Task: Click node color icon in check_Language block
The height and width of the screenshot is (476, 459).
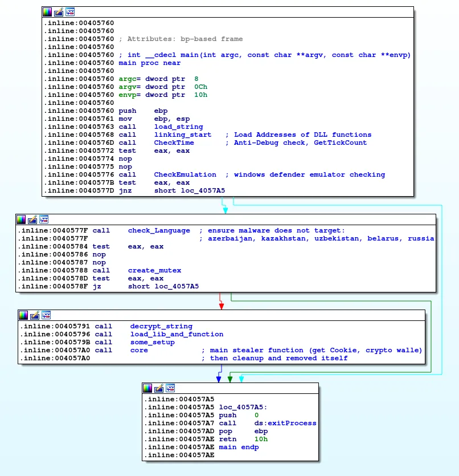Action: 21,219
